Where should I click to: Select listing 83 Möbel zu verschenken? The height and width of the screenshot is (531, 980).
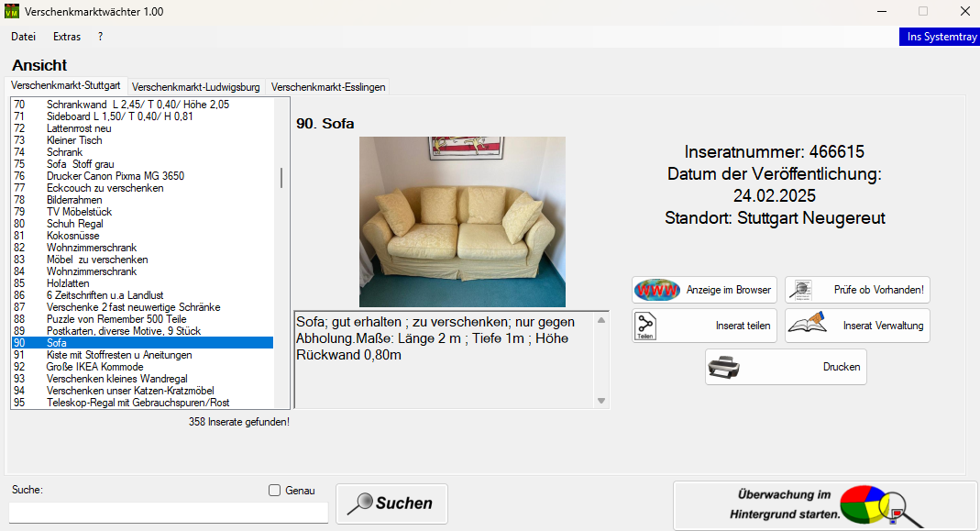142,259
